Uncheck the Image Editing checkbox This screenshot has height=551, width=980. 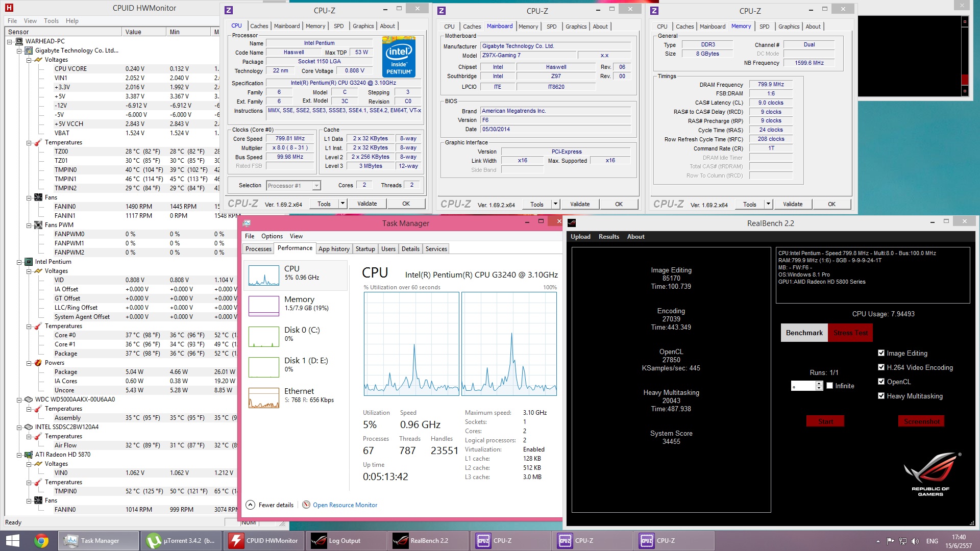[x=881, y=353]
